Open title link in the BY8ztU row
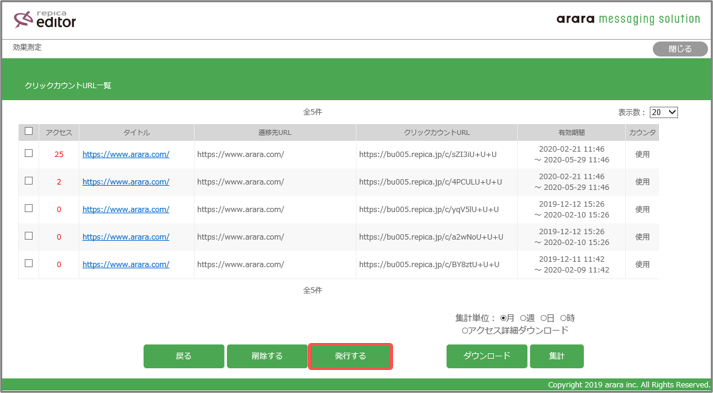713x393 pixels. click(x=126, y=264)
